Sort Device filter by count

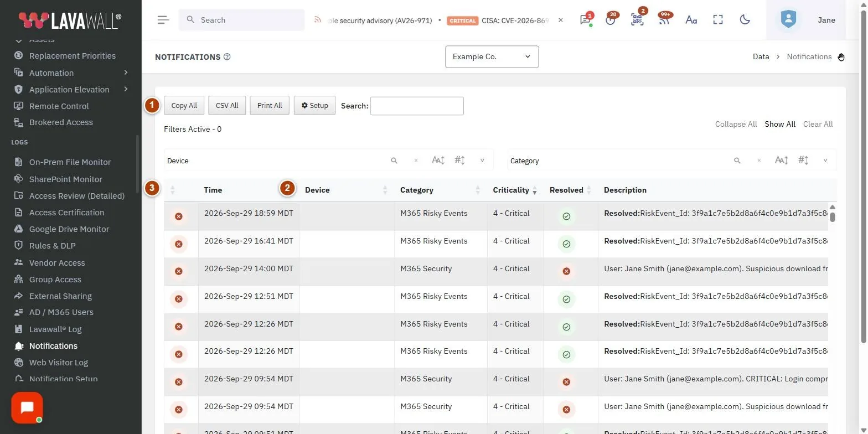point(460,161)
